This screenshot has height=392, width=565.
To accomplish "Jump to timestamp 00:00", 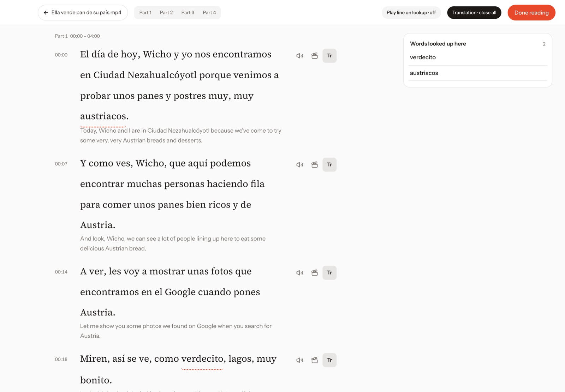I will (61, 55).
